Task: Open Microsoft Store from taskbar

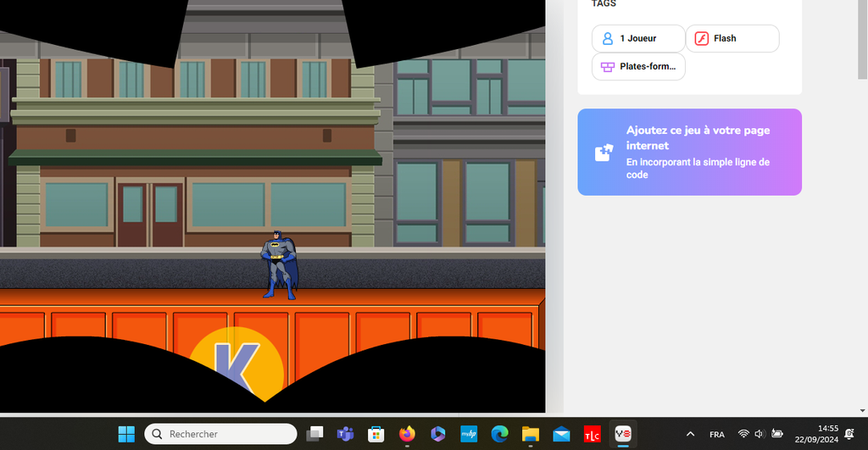Action: tap(376, 434)
